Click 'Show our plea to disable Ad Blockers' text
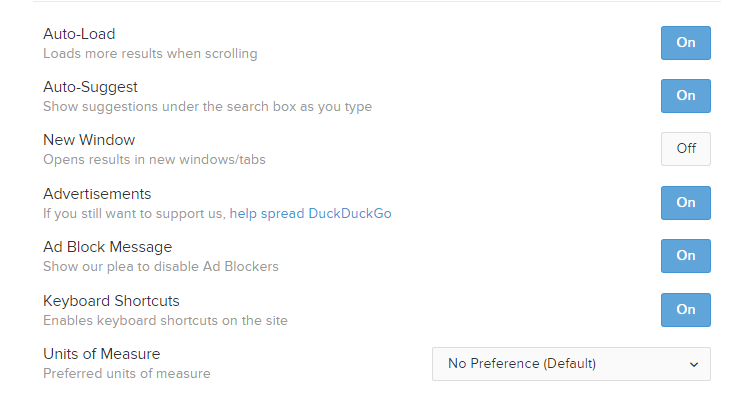 coord(161,266)
